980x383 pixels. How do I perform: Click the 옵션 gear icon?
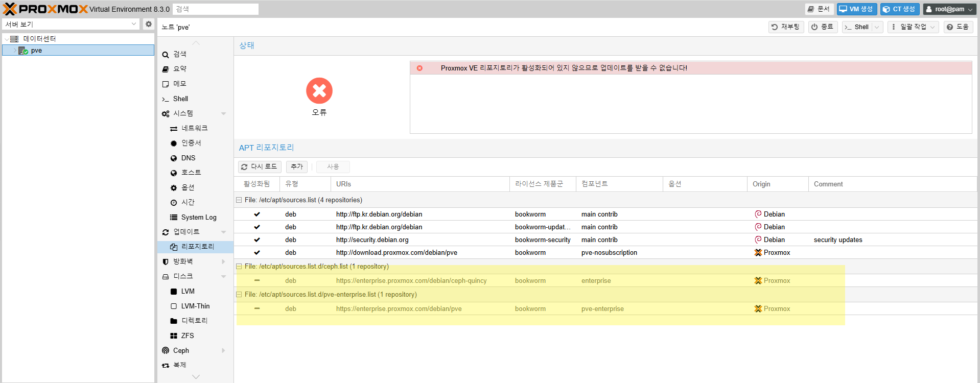(174, 188)
